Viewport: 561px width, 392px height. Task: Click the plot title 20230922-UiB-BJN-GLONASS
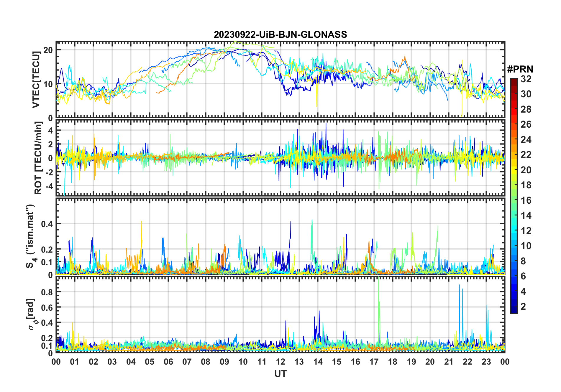point(280,35)
